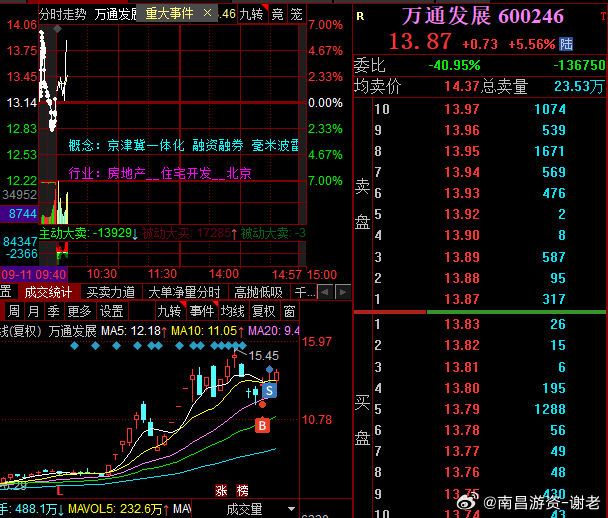Click the 概念 京津冀一体化 concept text

pyautogui.click(x=126, y=145)
